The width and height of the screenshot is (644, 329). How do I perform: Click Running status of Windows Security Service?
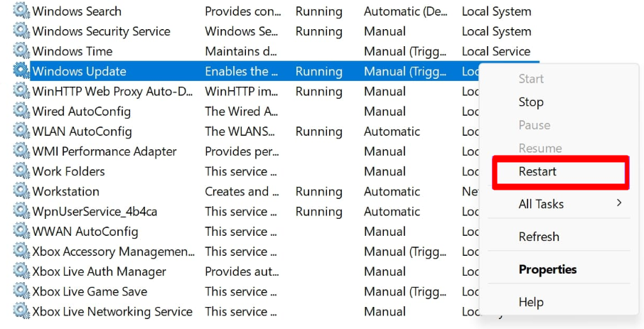(x=318, y=31)
